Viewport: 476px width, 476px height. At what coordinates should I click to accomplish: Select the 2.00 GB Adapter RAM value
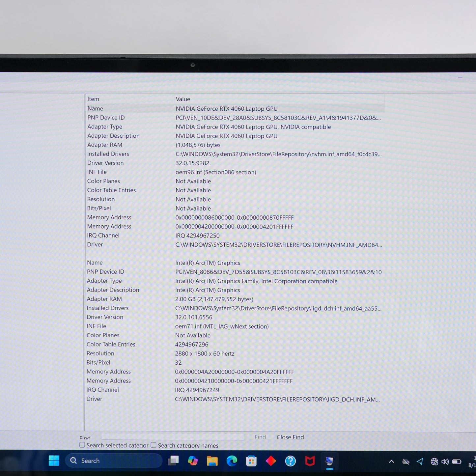tap(214, 299)
